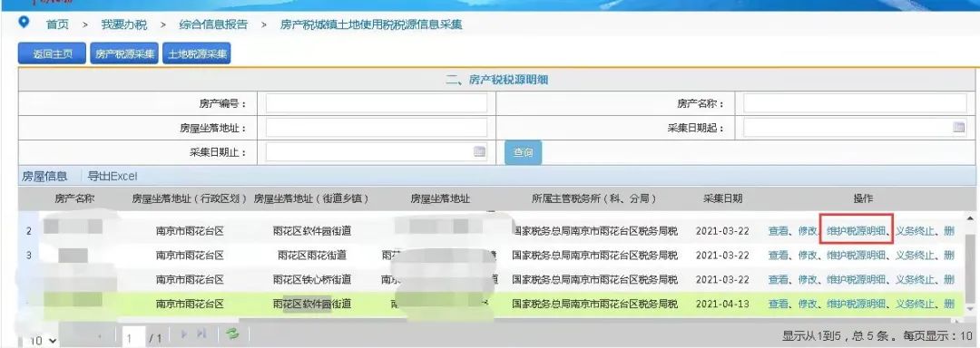This screenshot has height=348, width=980.
Task: Click the page number box showing 1
Action: 133,337
